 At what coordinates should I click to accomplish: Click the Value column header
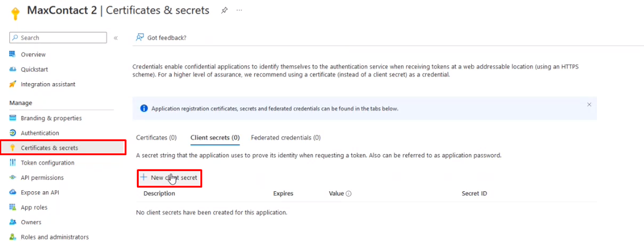[337, 194]
